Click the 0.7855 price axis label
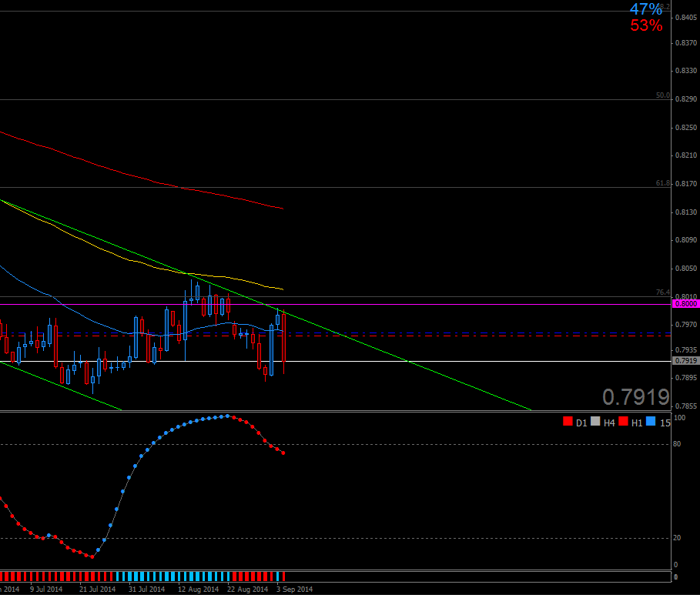Viewport: 700px width, 598px height. 686,406
